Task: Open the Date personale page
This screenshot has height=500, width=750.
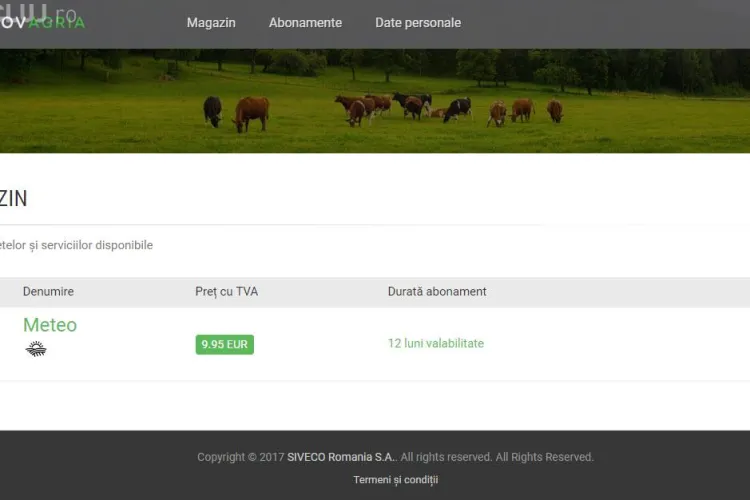Action: point(418,23)
